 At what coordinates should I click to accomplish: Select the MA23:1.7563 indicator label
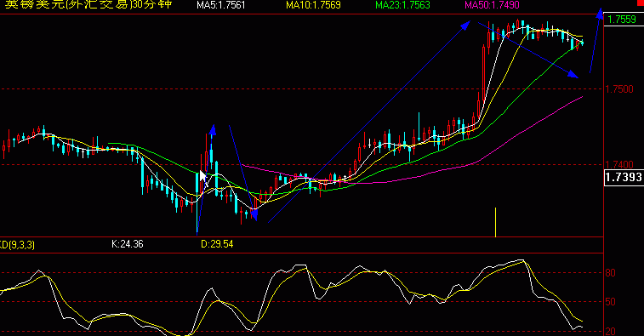(x=402, y=5)
